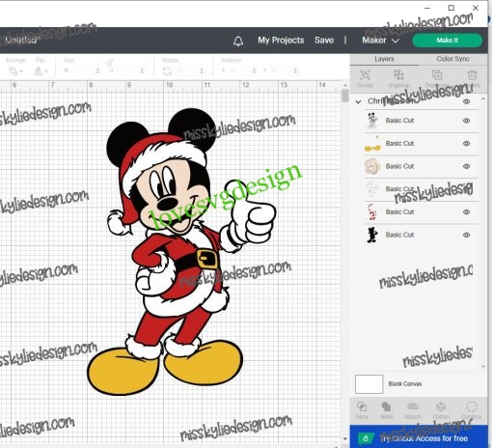Click the Size height H field

(x=126, y=70)
